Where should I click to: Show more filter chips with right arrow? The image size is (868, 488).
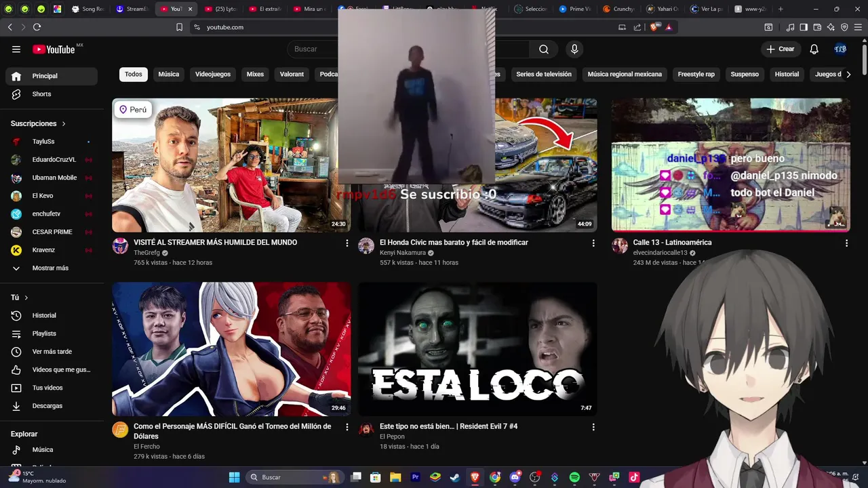(848, 74)
